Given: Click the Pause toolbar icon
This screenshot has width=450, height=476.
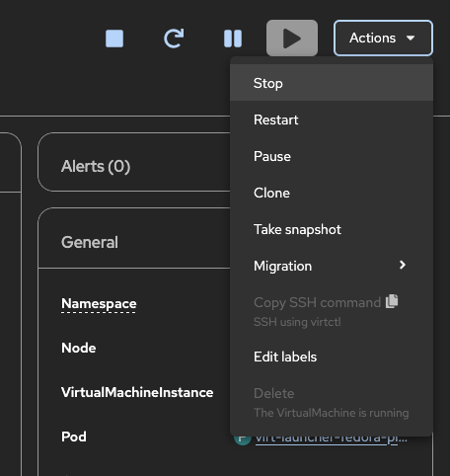Looking at the screenshot, I should pyautogui.click(x=233, y=39).
